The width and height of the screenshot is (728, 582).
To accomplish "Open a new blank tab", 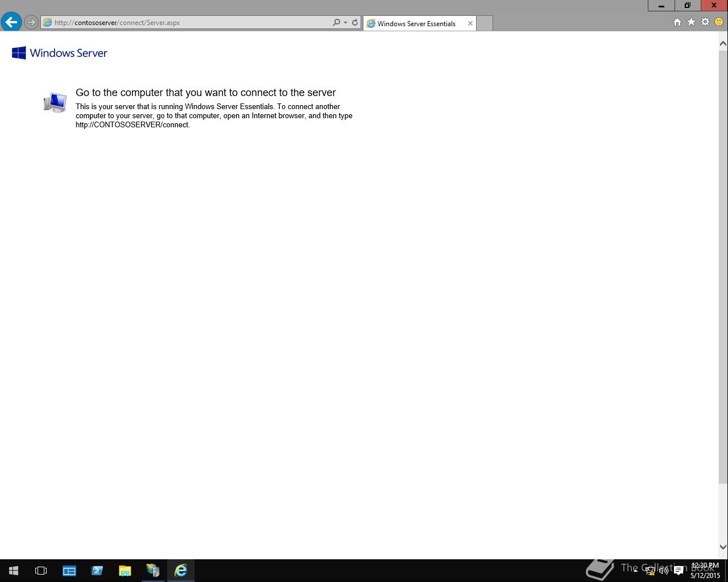I will pos(485,23).
